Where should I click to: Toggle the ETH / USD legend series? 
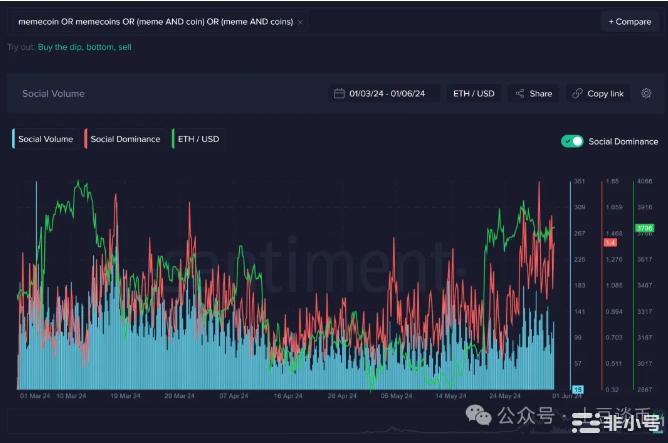(x=196, y=139)
